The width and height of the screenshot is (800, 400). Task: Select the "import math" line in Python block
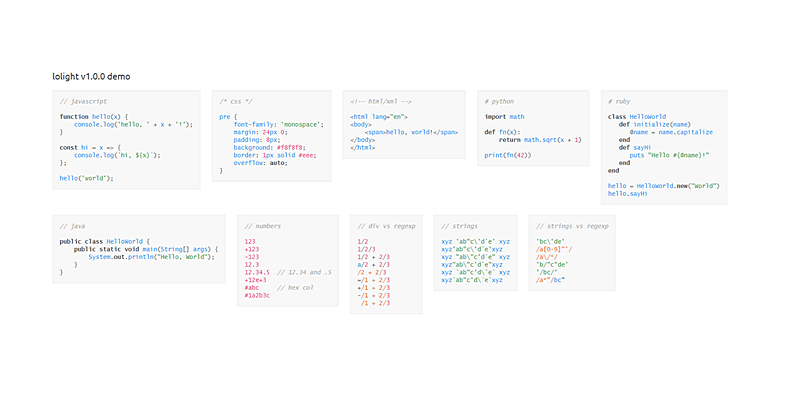[504, 117]
